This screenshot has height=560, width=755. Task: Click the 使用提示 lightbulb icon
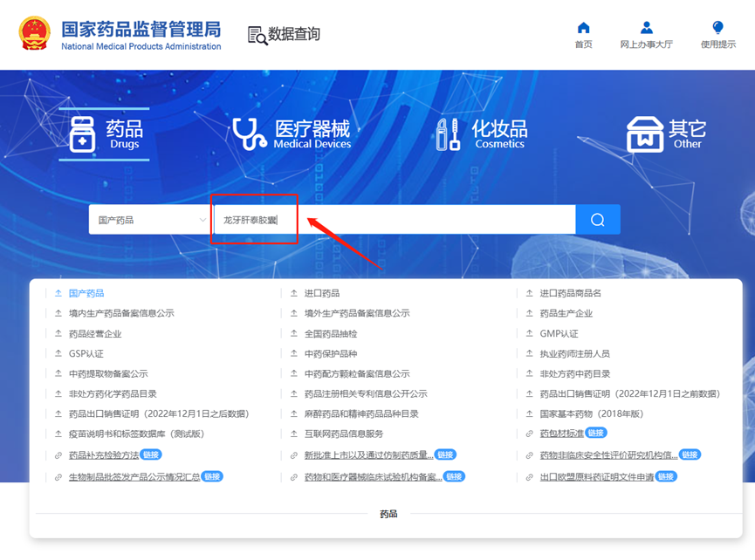pyautogui.click(x=717, y=27)
